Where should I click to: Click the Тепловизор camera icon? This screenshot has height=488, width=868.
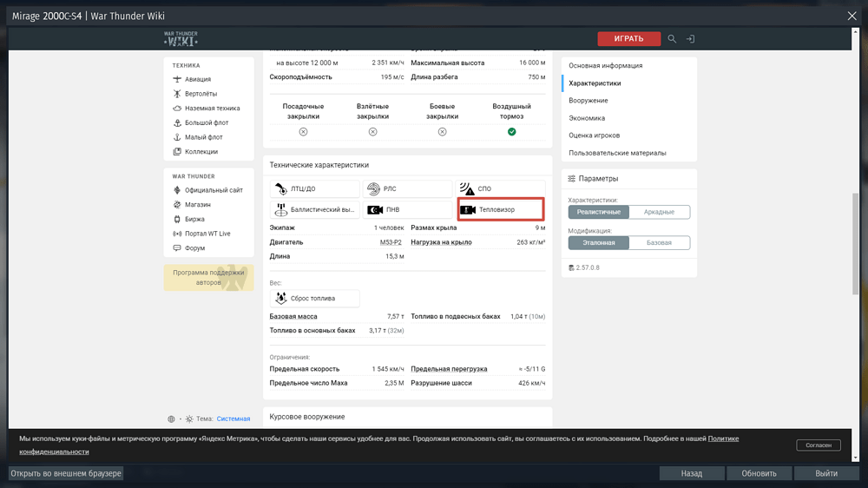tap(468, 209)
